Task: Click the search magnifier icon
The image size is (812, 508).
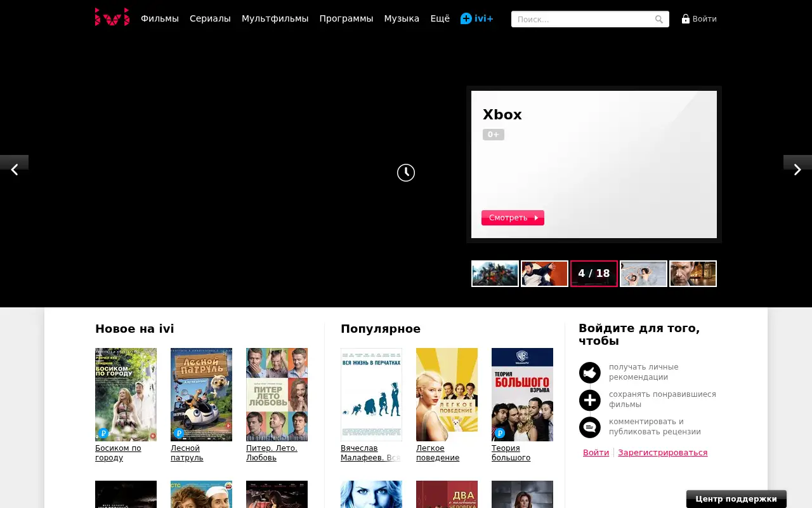Action: [x=659, y=20]
